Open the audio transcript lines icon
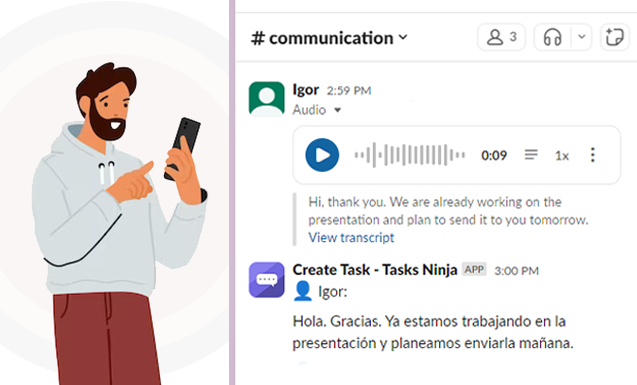Image resolution: width=637 pixels, height=385 pixels. (x=531, y=155)
